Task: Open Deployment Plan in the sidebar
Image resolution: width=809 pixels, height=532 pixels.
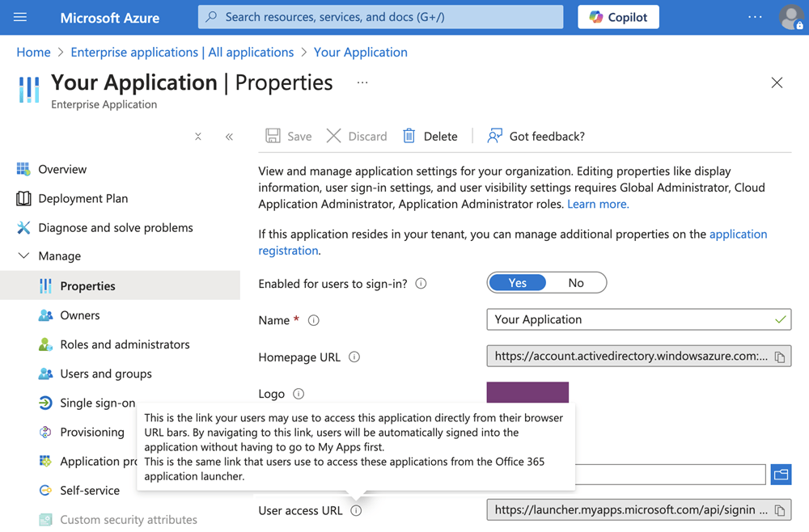Action: coord(83,198)
